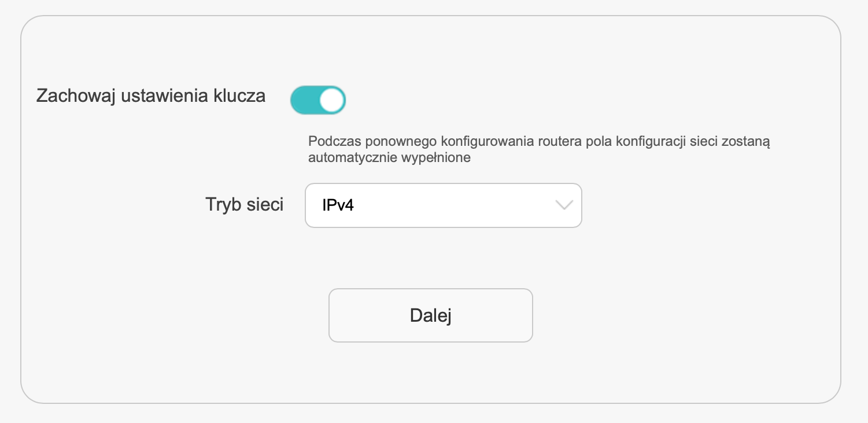This screenshot has height=423, width=868.
Task: Click the teal toggle next to Zachowaj ustawienia klucza
Action: (319, 100)
